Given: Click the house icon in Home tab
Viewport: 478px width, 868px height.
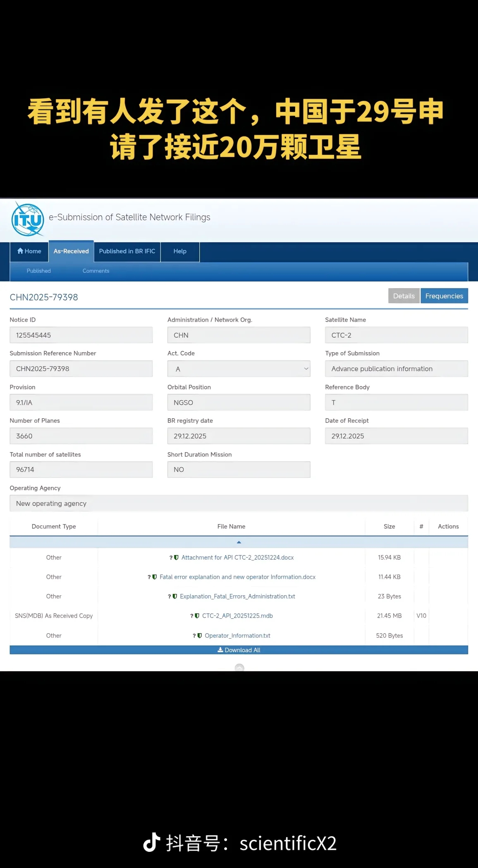Looking at the screenshot, I should (20, 251).
